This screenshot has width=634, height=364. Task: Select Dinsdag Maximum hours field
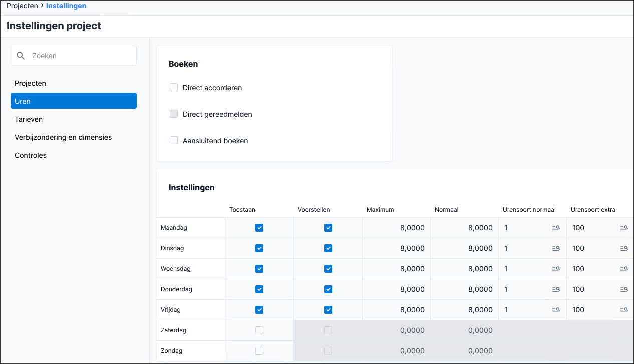[396, 248]
